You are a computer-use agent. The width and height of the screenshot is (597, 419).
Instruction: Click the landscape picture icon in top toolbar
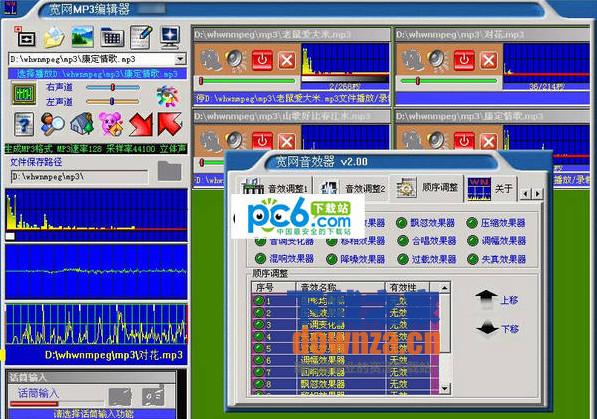82,37
